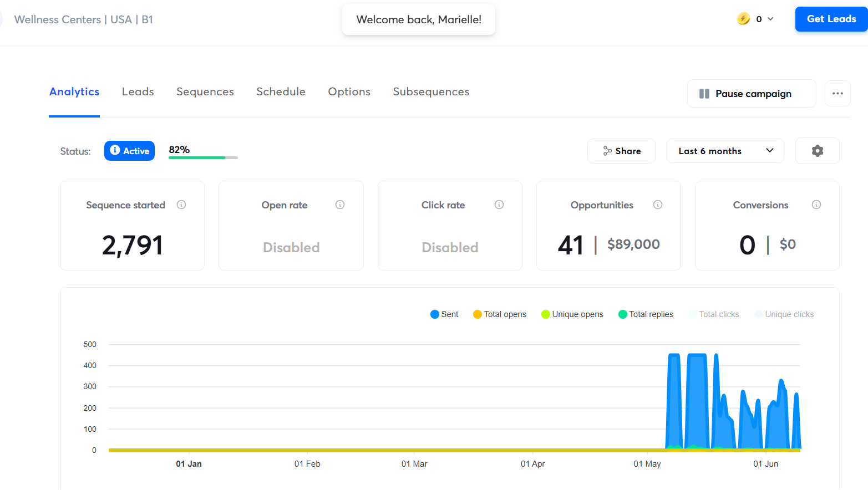Toggle Unique opens legend swatch

(x=546, y=314)
